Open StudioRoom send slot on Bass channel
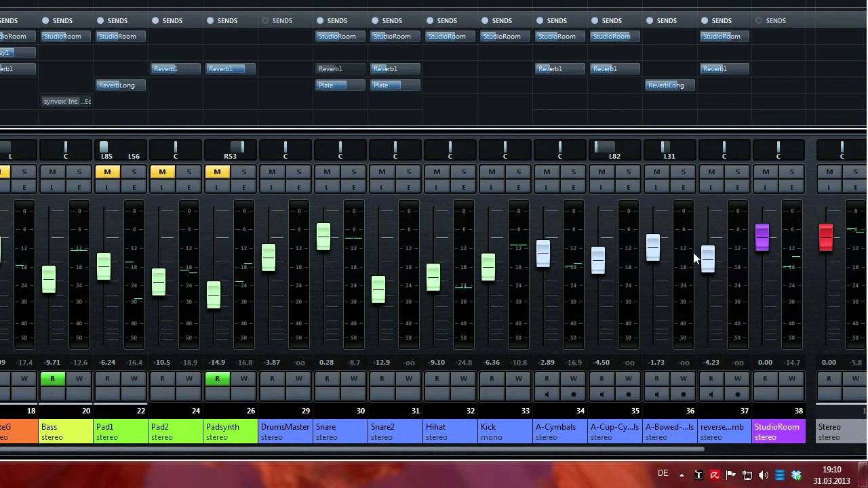The width and height of the screenshot is (868, 488). (66, 36)
